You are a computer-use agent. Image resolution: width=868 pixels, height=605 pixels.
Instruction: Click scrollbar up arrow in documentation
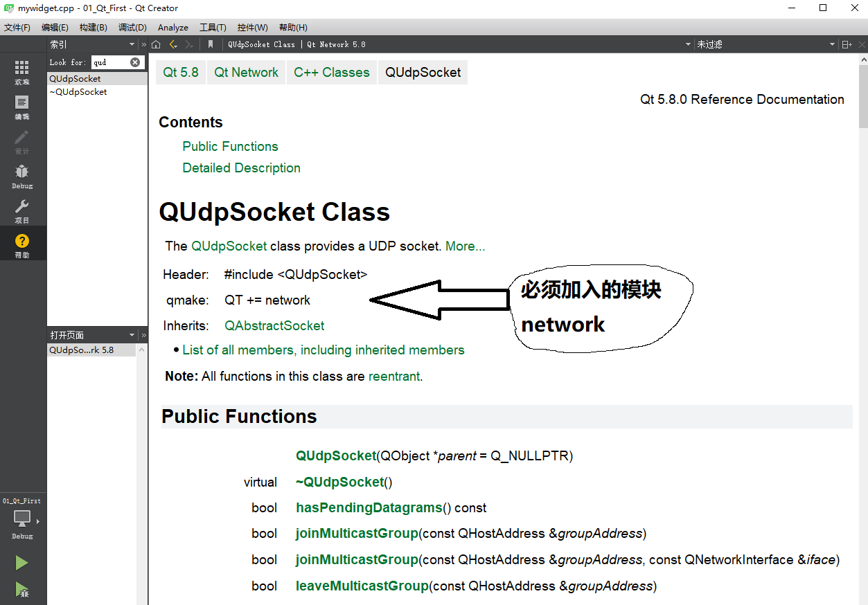(863, 60)
